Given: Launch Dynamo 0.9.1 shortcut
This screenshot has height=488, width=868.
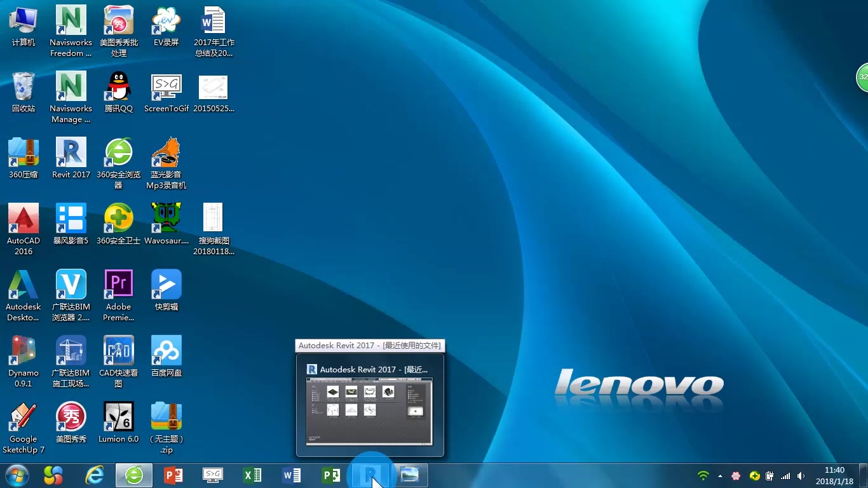Looking at the screenshot, I should (x=24, y=362).
